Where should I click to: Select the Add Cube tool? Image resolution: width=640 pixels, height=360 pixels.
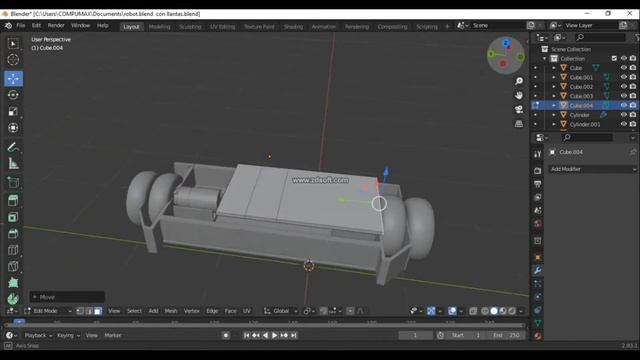13,182
